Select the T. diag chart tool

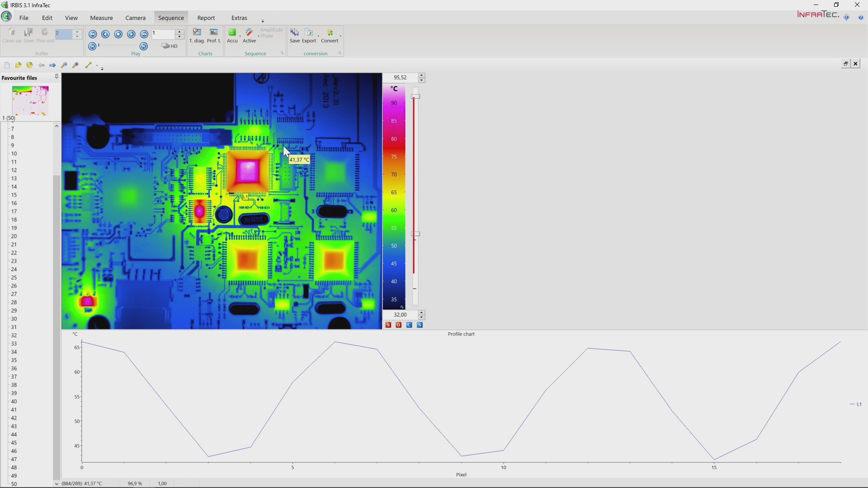pos(197,34)
